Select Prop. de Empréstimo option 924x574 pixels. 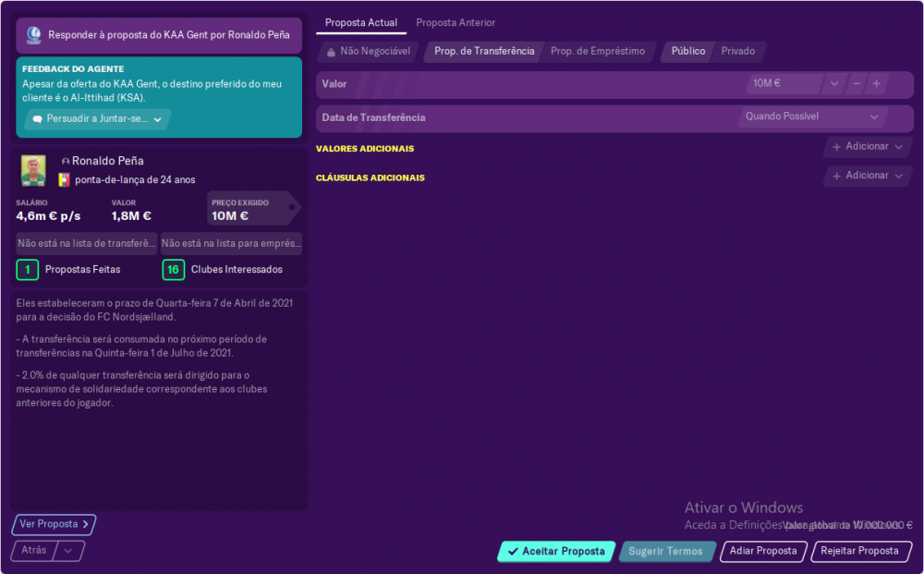click(x=598, y=51)
